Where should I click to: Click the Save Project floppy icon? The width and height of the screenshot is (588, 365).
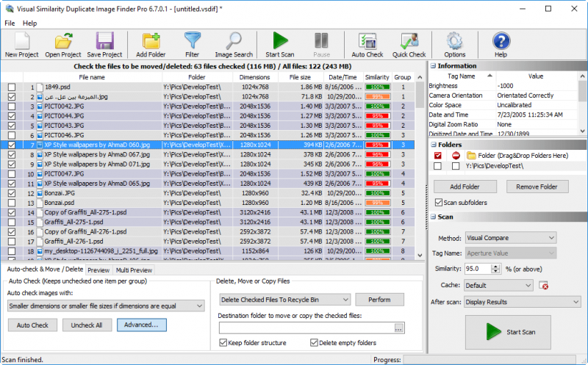(104, 41)
